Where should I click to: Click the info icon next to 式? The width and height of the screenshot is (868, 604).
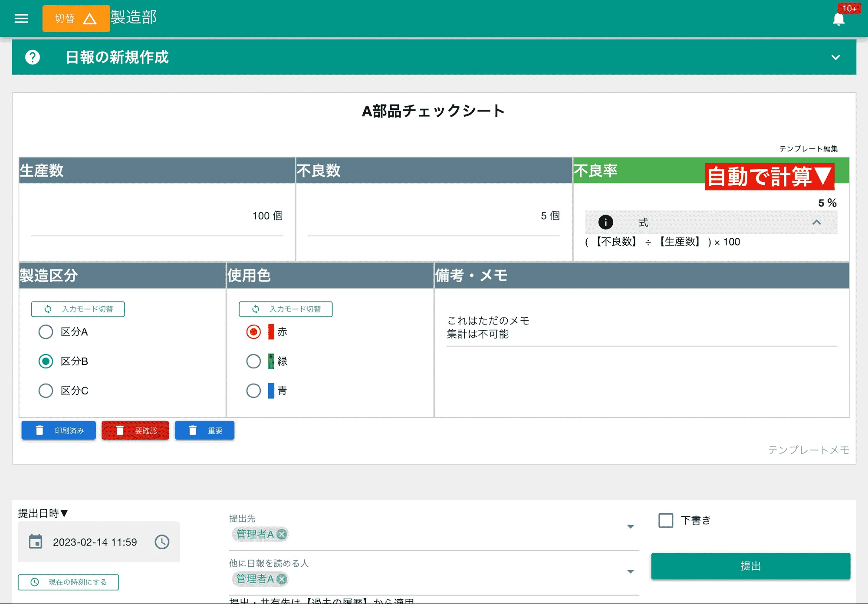(x=606, y=222)
